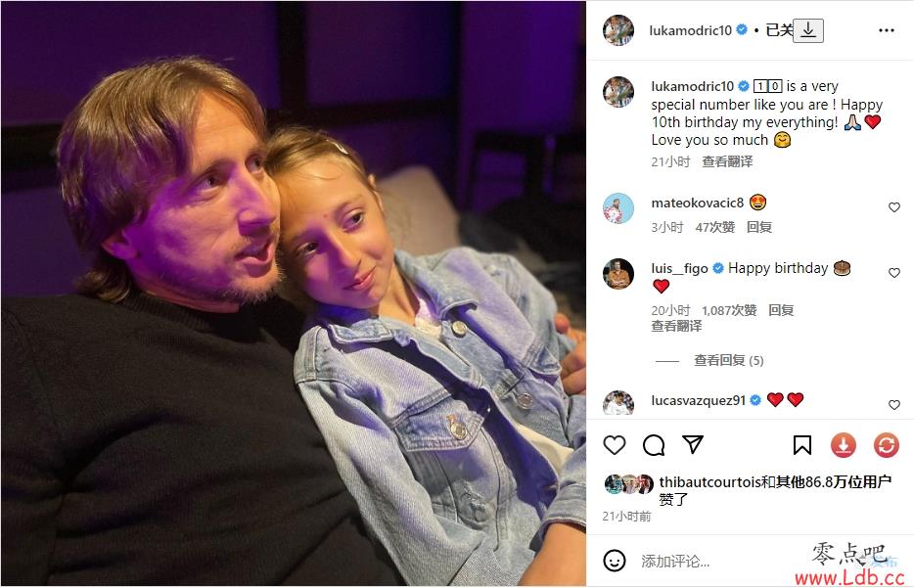Click the red download circle icon

click(843, 446)
